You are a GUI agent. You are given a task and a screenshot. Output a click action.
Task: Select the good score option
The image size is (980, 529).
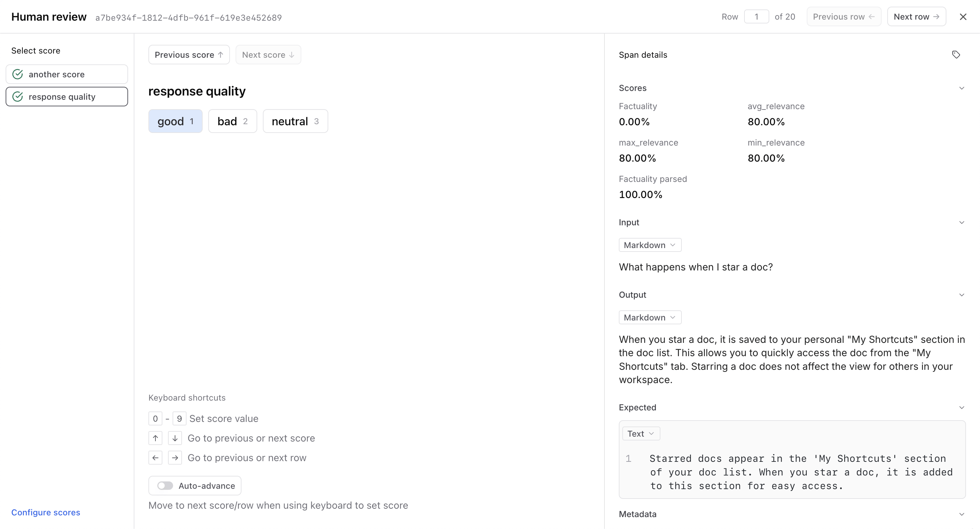pos(175,121)
